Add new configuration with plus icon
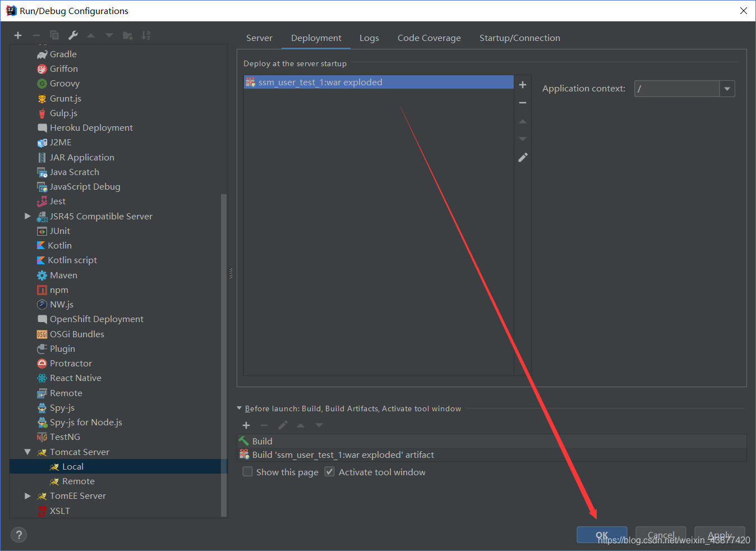 [18, 35]
